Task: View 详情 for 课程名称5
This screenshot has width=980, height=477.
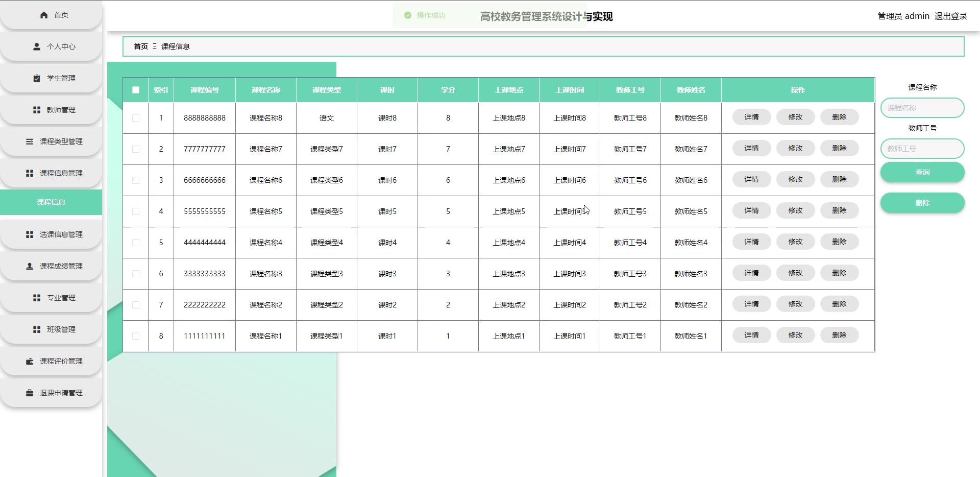Action: pyautogui.click(x=751, y=211)
